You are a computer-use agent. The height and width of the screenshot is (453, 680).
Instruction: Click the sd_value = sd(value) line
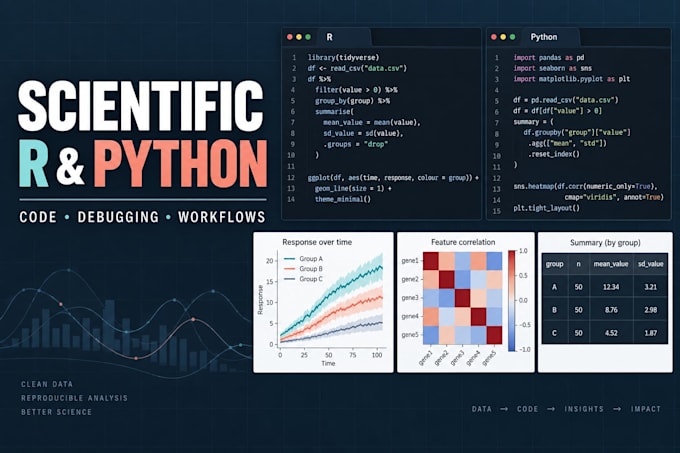(363, 133)
